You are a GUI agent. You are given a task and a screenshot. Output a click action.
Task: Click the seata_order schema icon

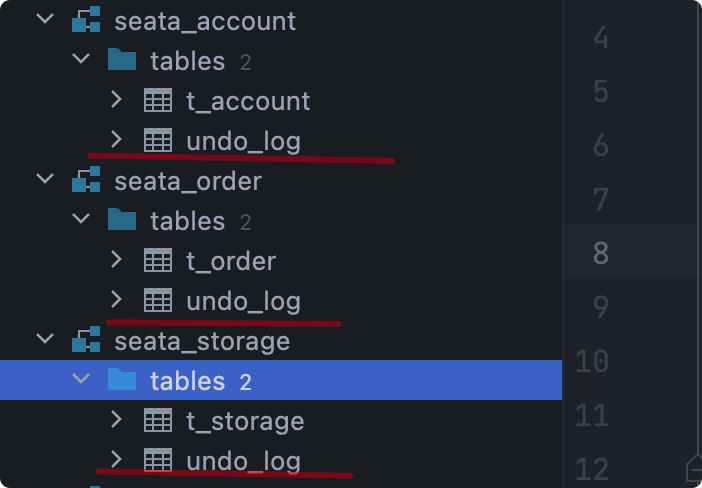click(x=86, y=181)
